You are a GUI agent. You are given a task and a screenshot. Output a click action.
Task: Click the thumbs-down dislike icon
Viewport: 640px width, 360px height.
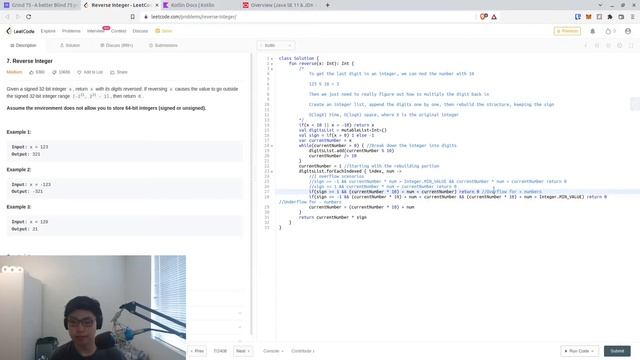tap(54, 72)
